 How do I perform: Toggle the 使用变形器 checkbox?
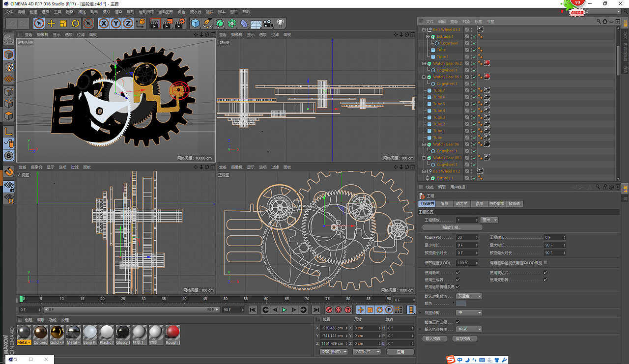click(x=545, y=280)
